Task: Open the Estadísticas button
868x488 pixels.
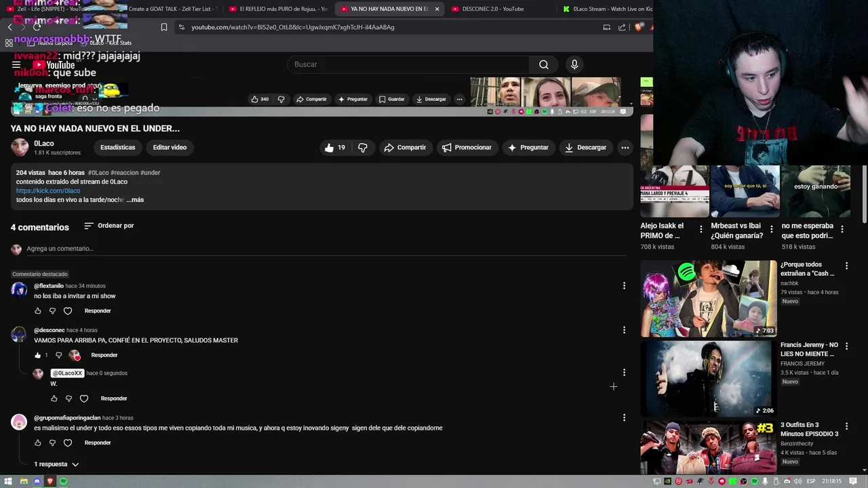Action: 118,147
